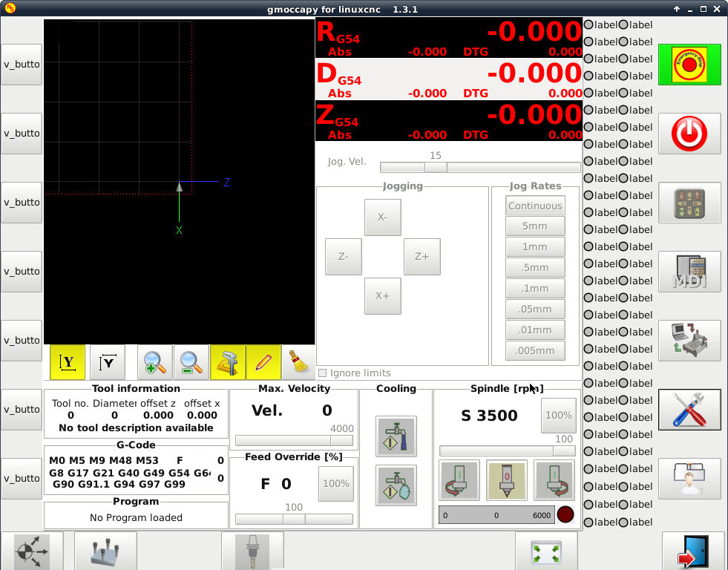Click the spindle speed bar 0 to 6000
Screen dimensions: 728x570
[x=496, y=515]
